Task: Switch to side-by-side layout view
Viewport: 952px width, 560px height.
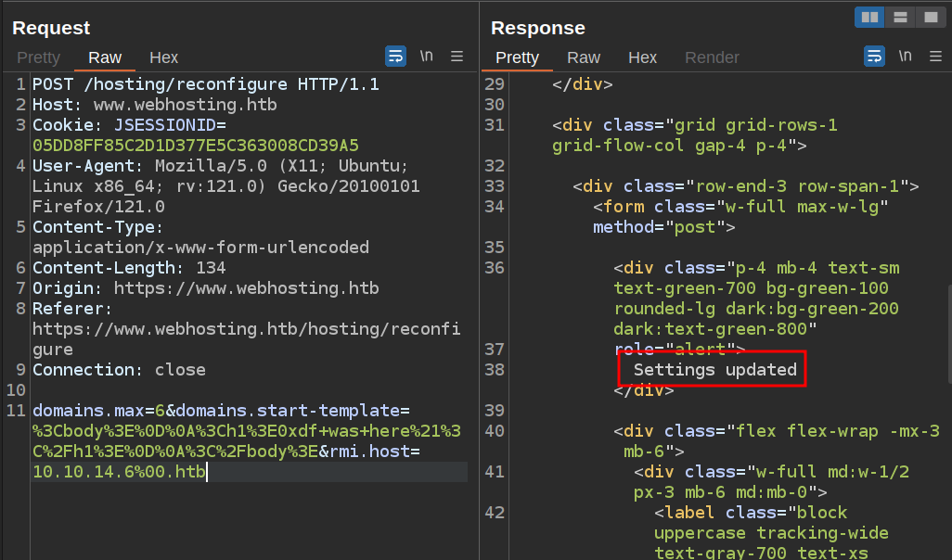Action: click(x=869, y=18)
